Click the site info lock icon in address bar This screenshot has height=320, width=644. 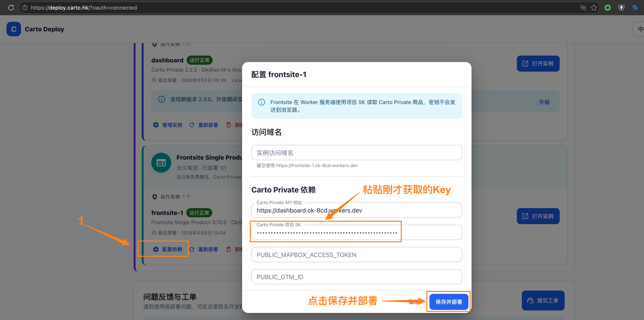tap(25, 7)
